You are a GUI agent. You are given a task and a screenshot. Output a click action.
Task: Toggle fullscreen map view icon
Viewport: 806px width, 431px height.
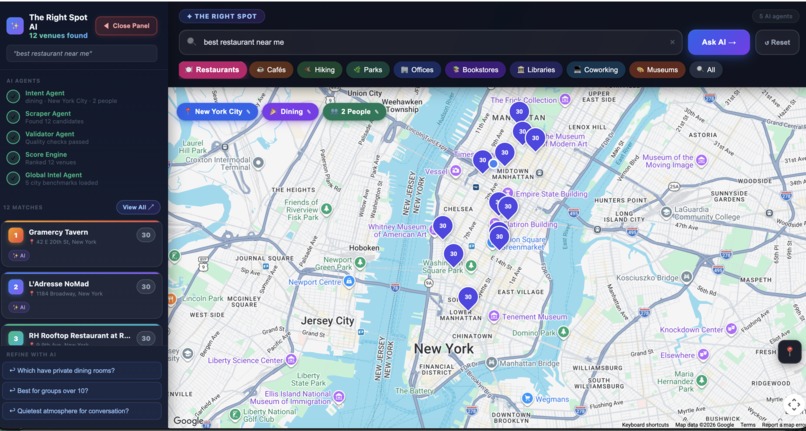pos(794,405)
